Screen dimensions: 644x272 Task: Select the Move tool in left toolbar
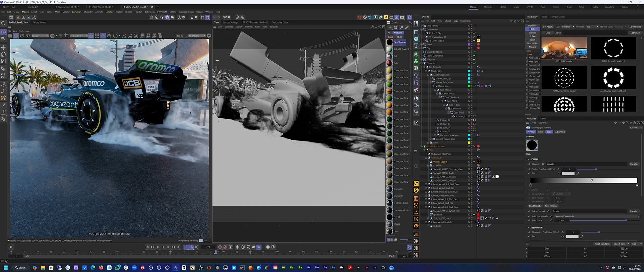tap(3, 47)
